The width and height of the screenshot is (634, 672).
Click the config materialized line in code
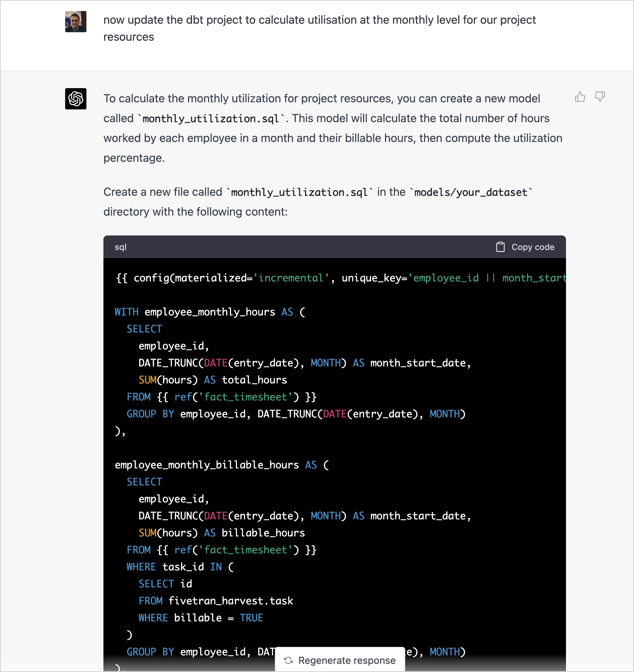340,278
